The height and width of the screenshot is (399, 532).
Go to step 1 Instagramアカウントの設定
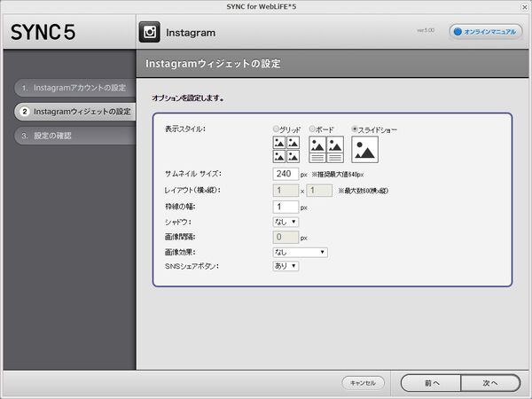tap(75, 88)
